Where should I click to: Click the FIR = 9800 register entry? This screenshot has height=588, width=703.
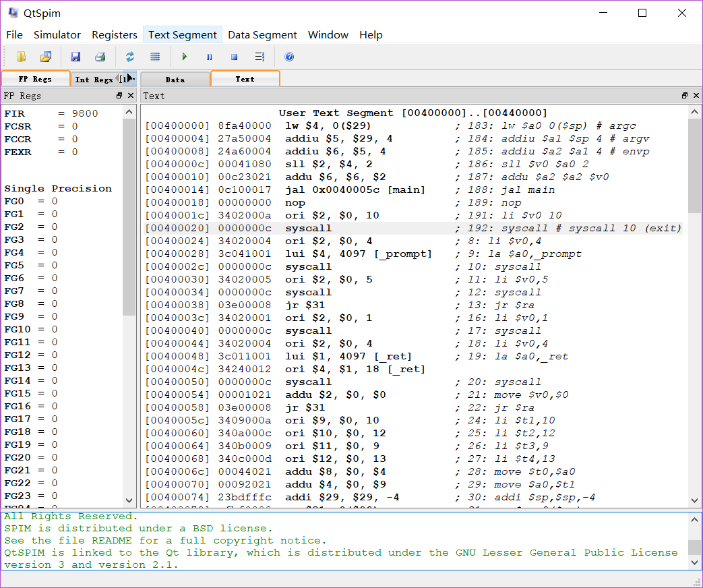click(51, 113)
